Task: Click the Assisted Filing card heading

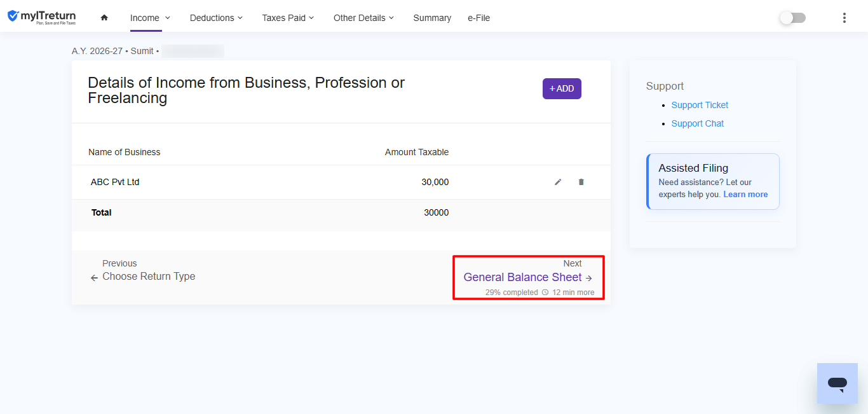Action: pos(693,168)
